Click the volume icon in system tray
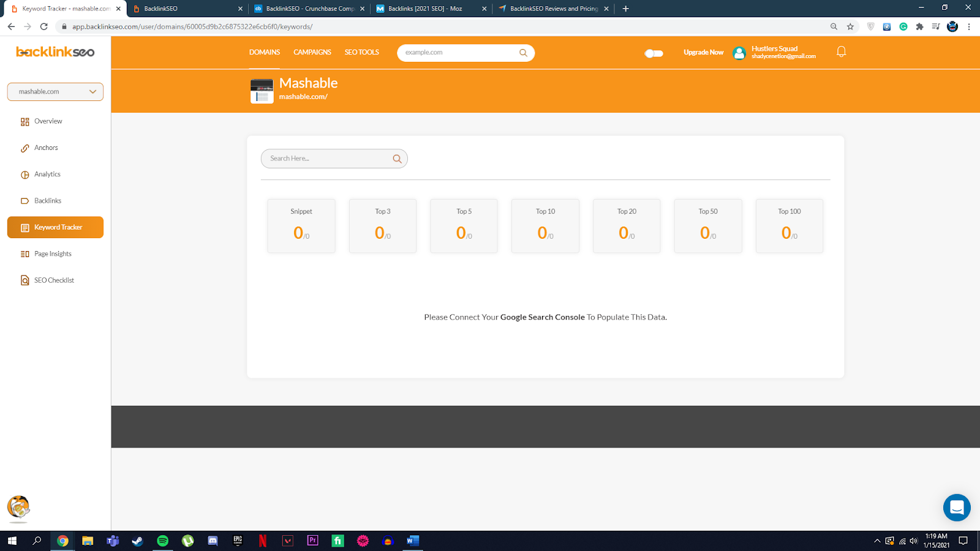980x551 pixels. [914, 541]
